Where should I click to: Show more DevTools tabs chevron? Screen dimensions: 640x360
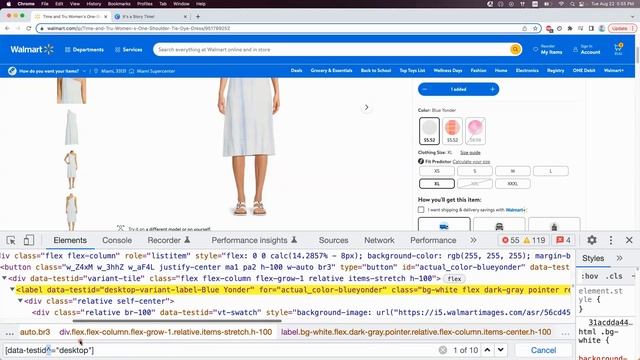tap(473, 240)
